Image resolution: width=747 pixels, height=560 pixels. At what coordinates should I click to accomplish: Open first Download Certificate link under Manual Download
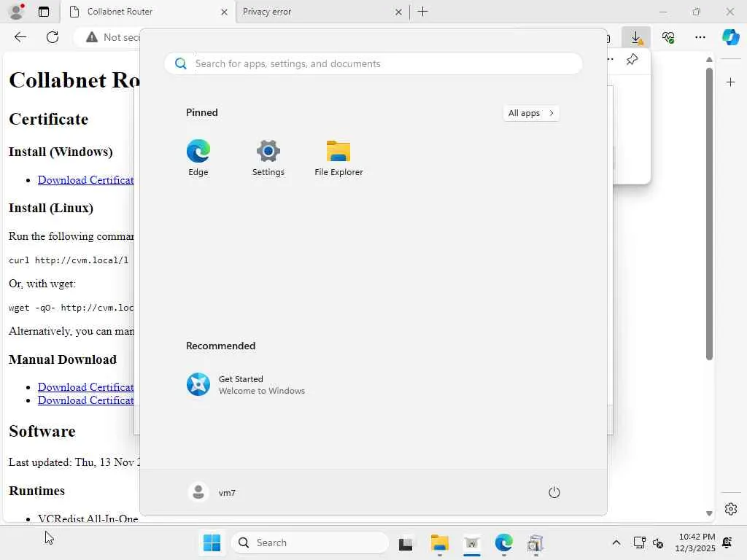tap(86, 387)
